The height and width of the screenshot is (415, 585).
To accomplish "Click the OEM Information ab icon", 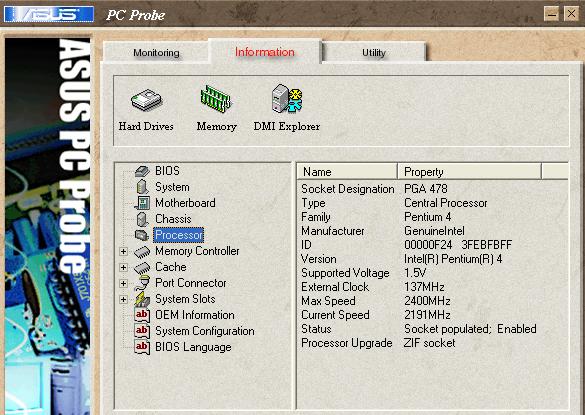I will pyautogui.click(x=142, y=315).
